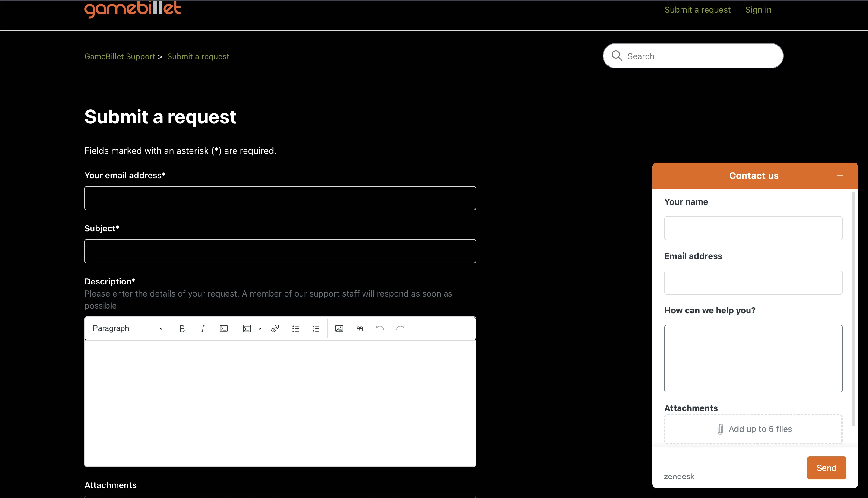The height and width of the screenshot is (498, 868).
Task: Click the Subject input field
Action: point(280,251)
